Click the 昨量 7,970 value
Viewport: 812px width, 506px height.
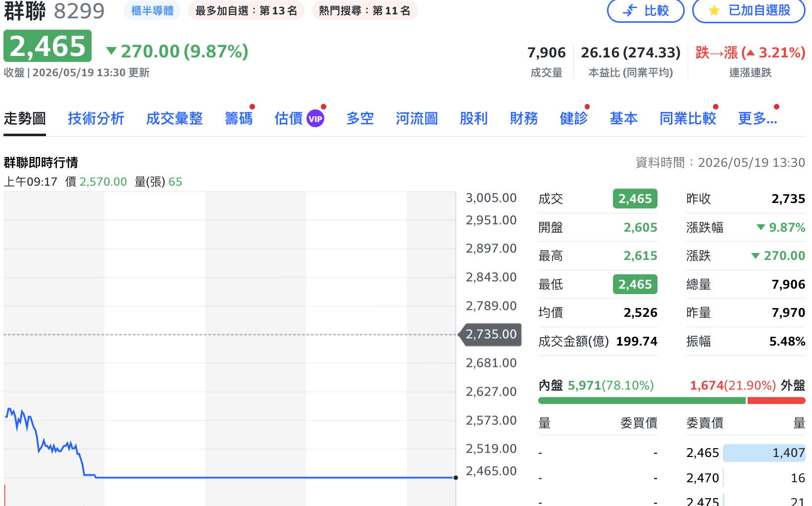[788, 313]
